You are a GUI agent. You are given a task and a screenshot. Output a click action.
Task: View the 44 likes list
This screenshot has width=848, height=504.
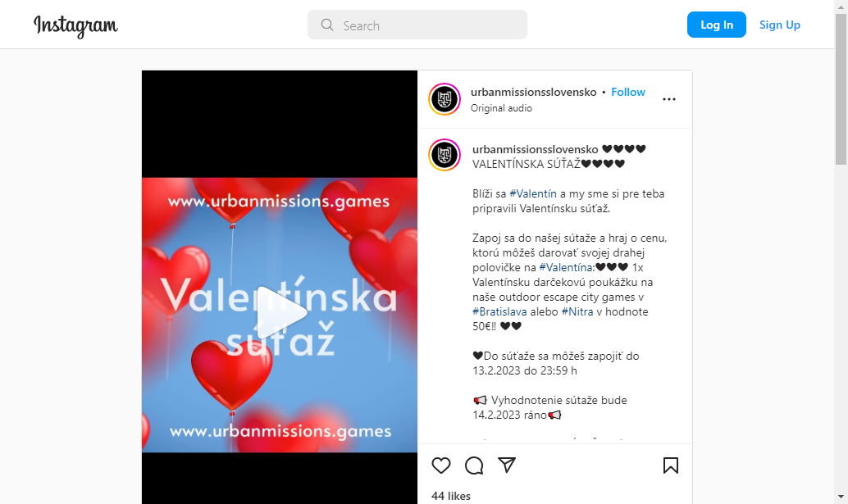451,496
